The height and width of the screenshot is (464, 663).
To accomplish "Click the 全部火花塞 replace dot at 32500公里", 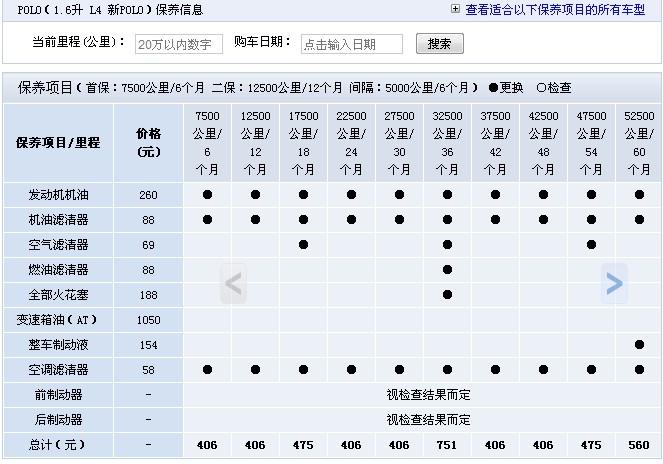I will point(447,294).
